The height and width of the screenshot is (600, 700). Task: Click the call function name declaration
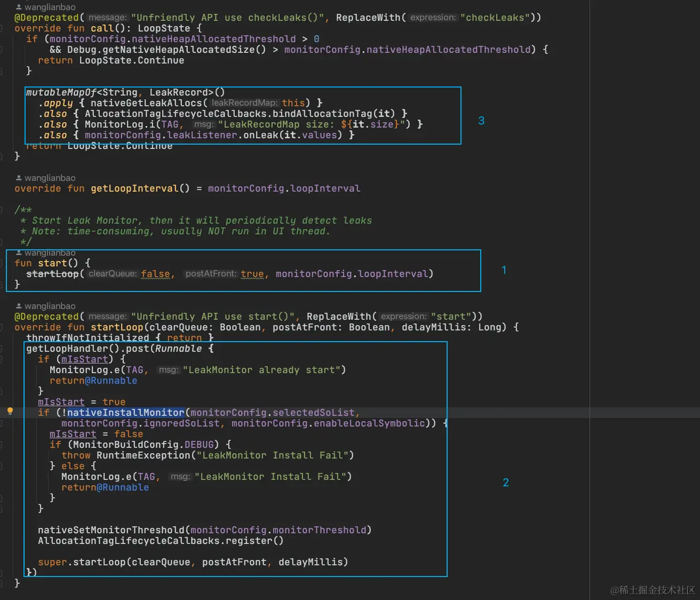(102, 28)
